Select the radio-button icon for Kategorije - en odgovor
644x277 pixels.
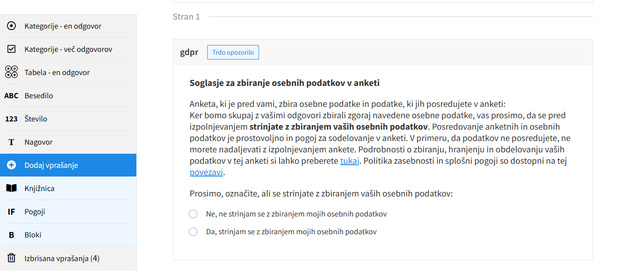[x=12, y=26]
